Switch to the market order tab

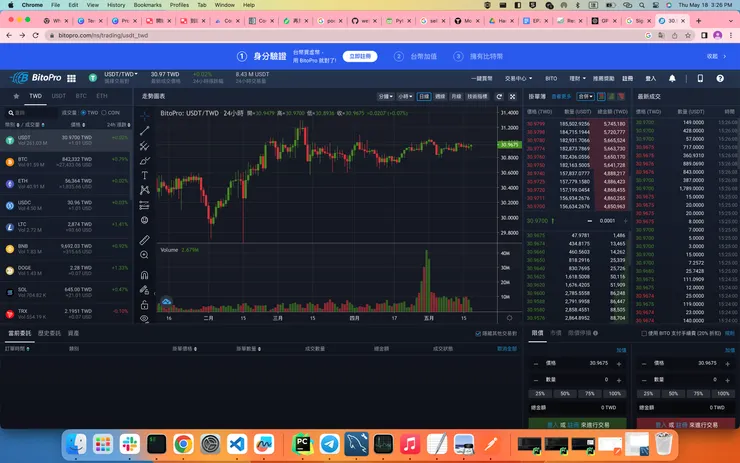click(556, 333)
